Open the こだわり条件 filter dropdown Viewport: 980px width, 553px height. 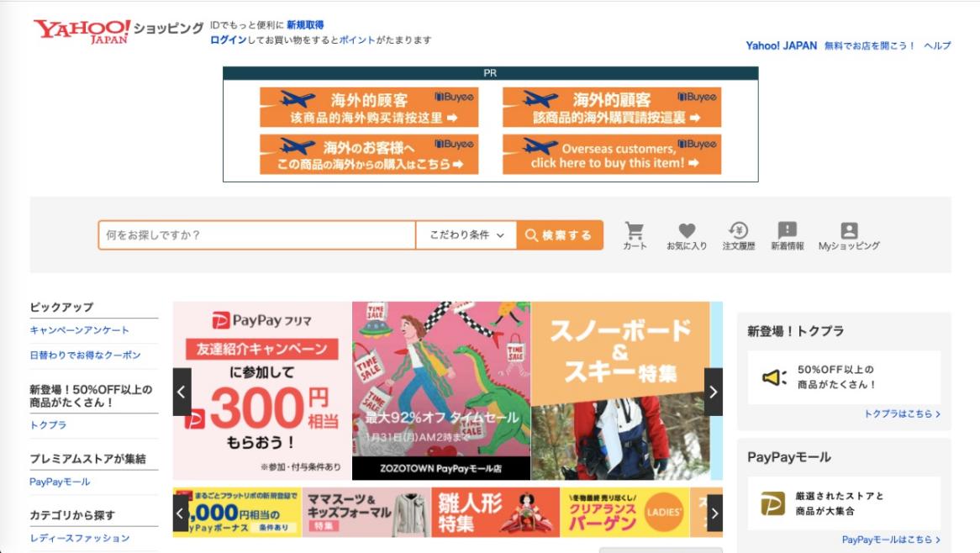(x=466, y=235)
